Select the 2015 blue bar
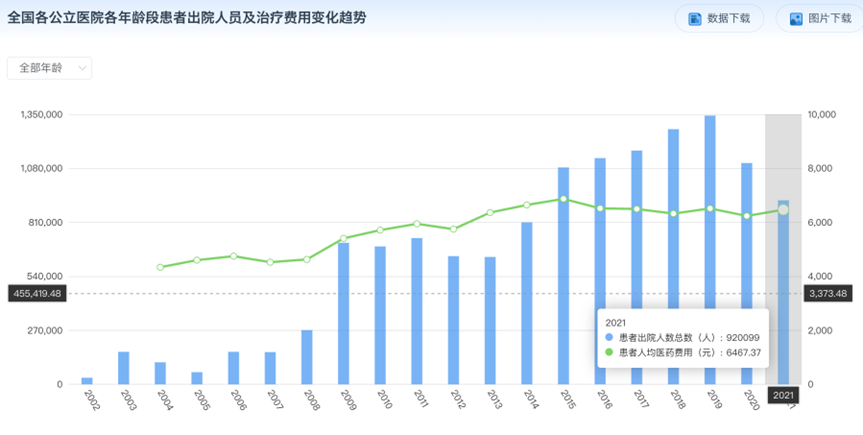The height and width of the screenshot is (435, 863). [564, 276]
